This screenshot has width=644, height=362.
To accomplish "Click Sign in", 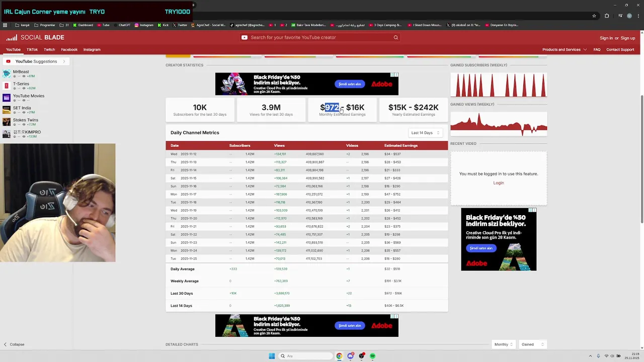I will coord(606,38).
